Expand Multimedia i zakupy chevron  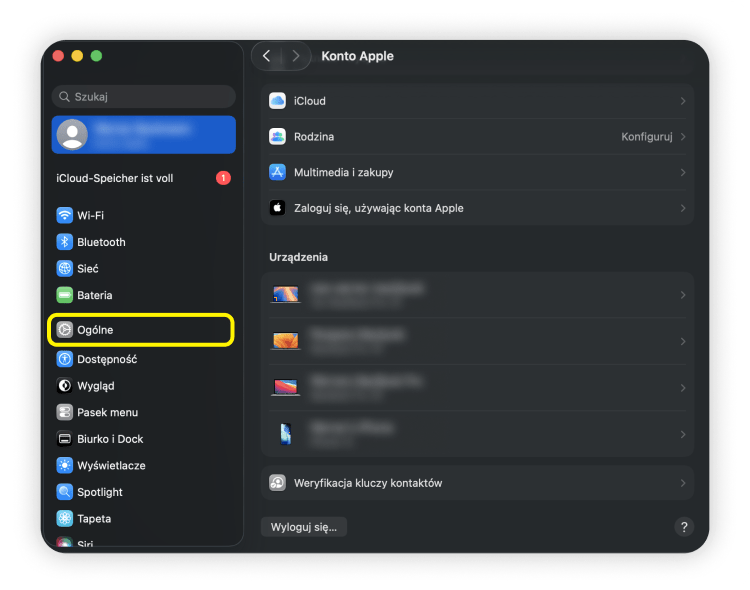click(x=683, y=172)
